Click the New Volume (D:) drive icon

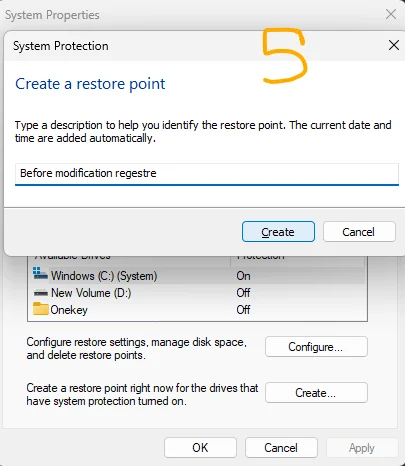[x=41, y=293]
